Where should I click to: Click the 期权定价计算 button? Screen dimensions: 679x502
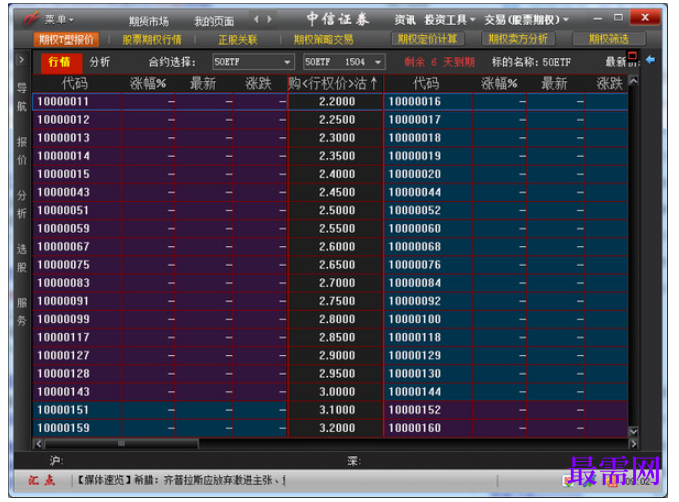tap(427, 39)
